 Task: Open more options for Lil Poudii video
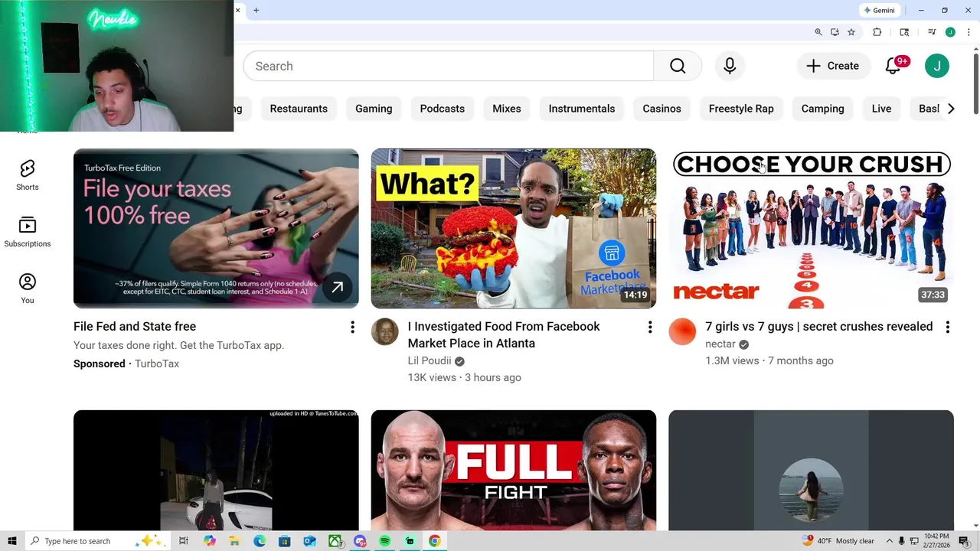coord(650,328)
